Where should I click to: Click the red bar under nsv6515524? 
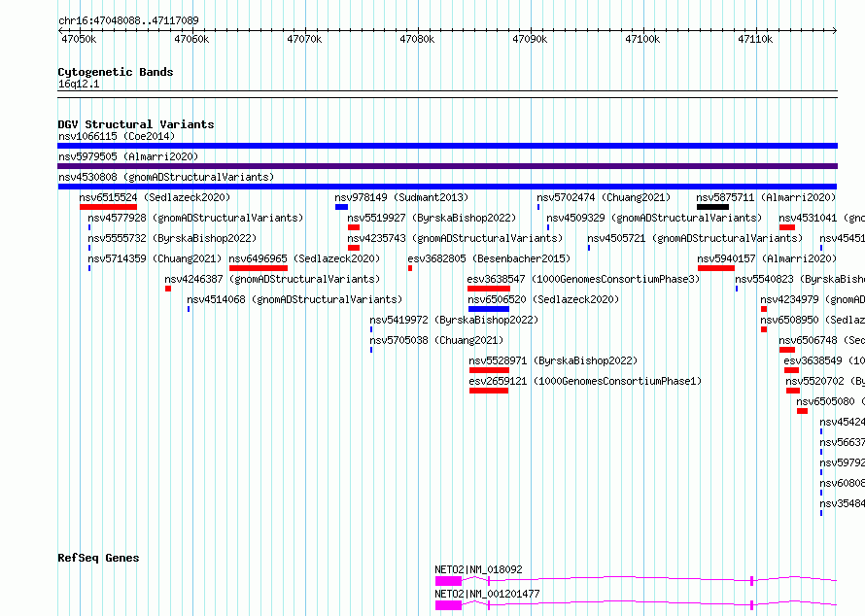pos(108,207)
